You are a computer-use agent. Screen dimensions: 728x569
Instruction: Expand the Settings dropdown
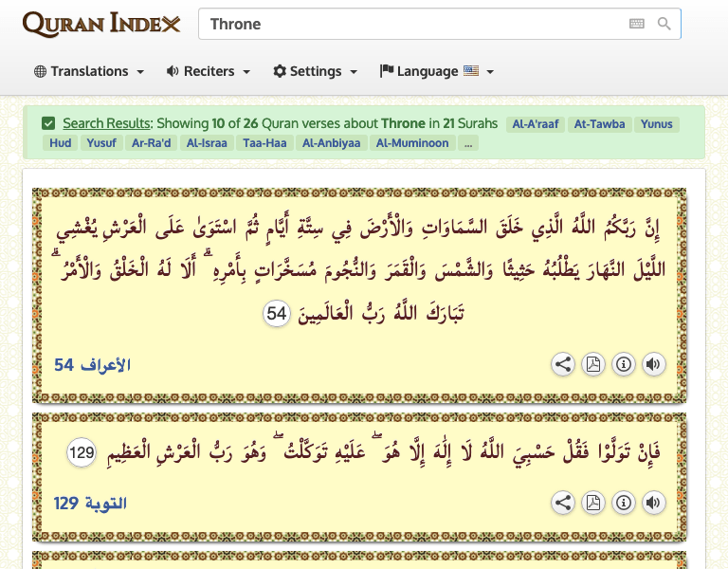[x=315, y=71]
